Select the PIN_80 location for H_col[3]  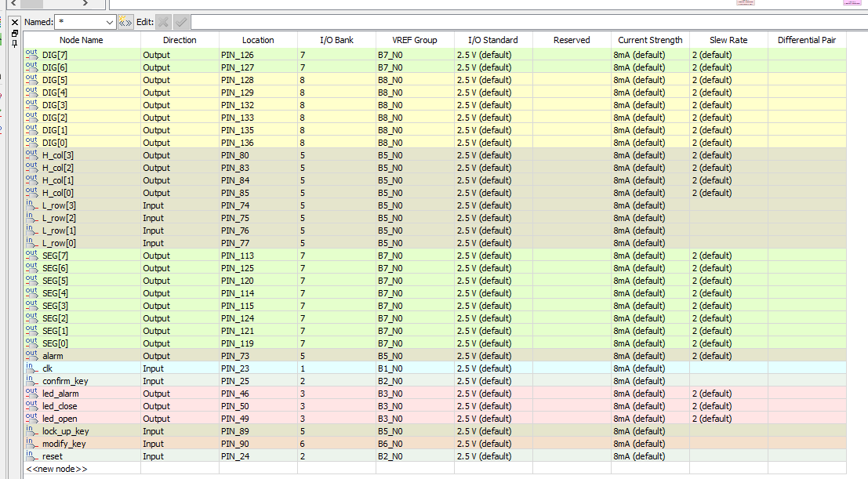point(258,155)
